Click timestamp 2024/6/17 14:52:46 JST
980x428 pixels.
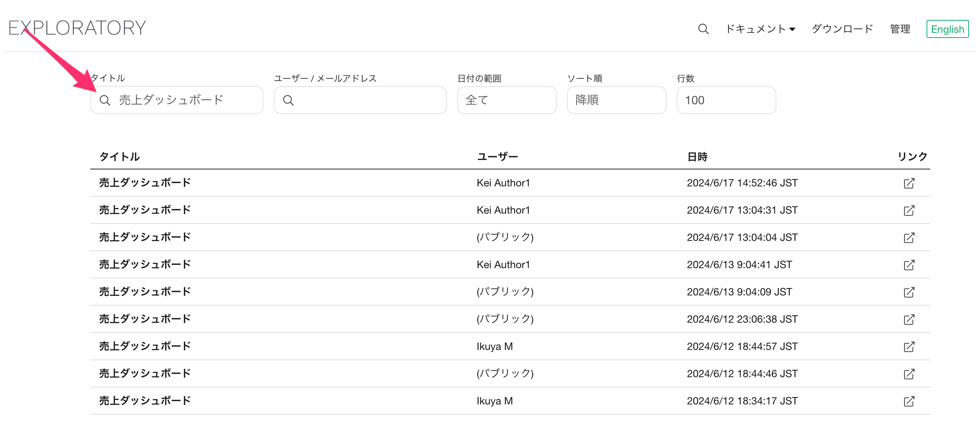742,183
